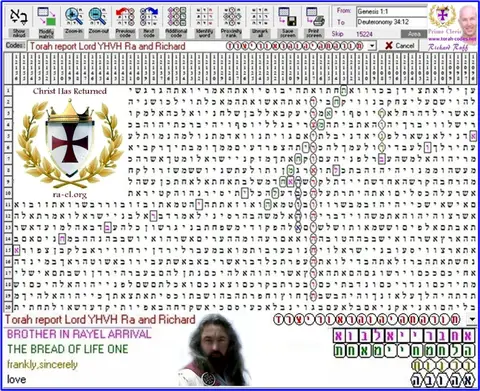Click the Codes label
This screenshot has width=480, height=391.
(15, 45)
